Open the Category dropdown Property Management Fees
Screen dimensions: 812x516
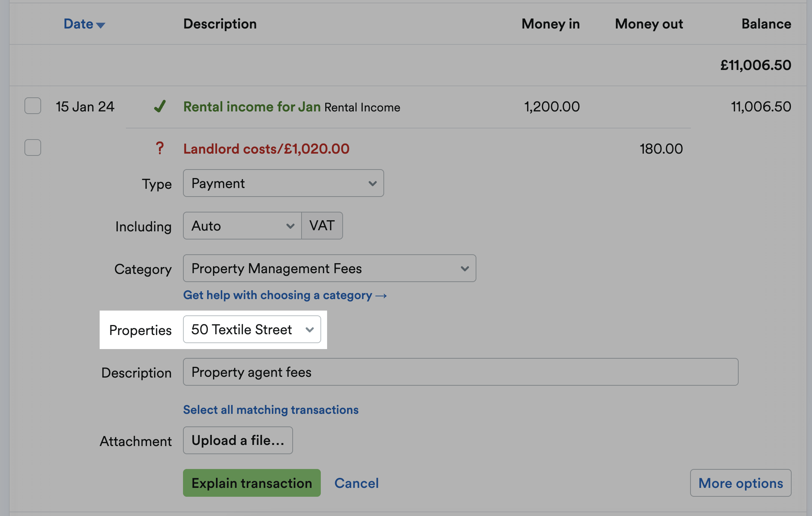(329, 268)
